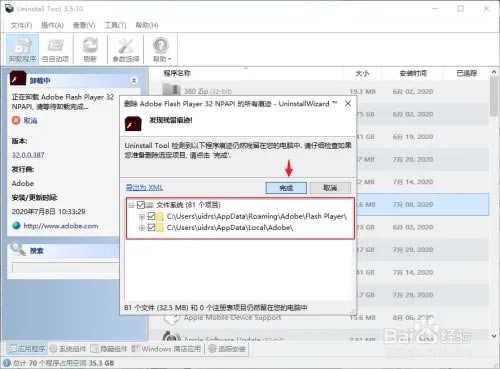Screen dimensions: 500x369
Task: Open the 工具(T) menu
Action: click(115, 25)
